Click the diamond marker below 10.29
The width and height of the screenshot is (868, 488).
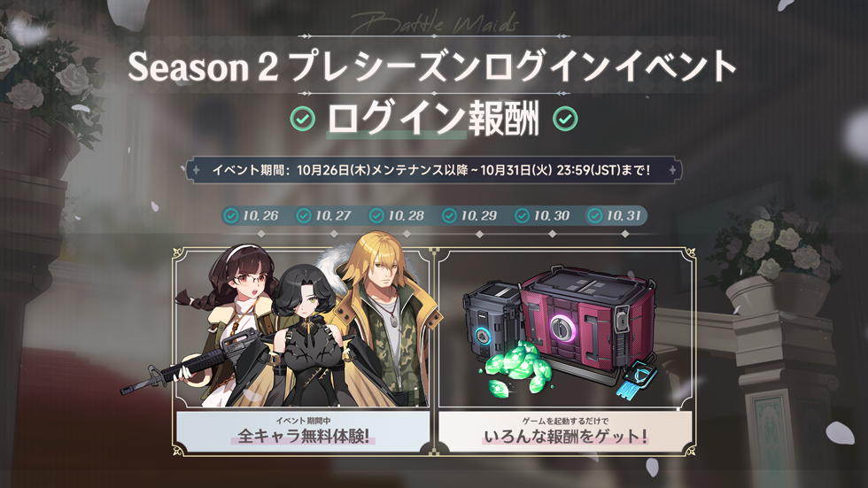[x=479, y=235]
